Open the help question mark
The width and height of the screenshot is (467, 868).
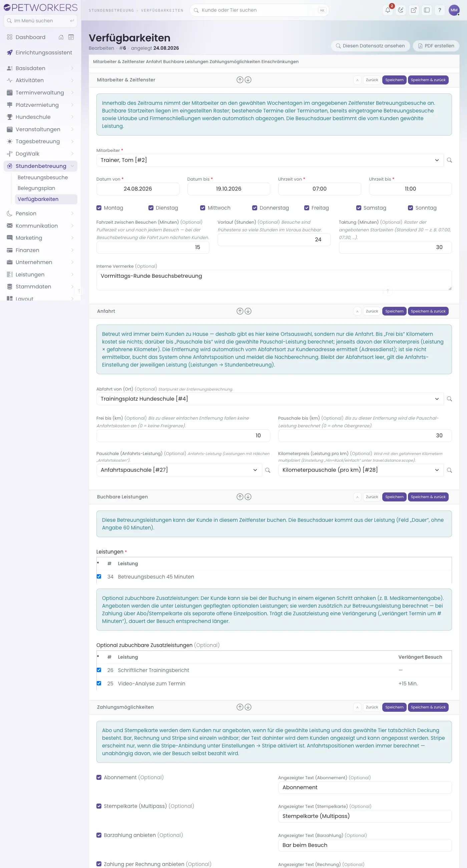tap(439, 10)
